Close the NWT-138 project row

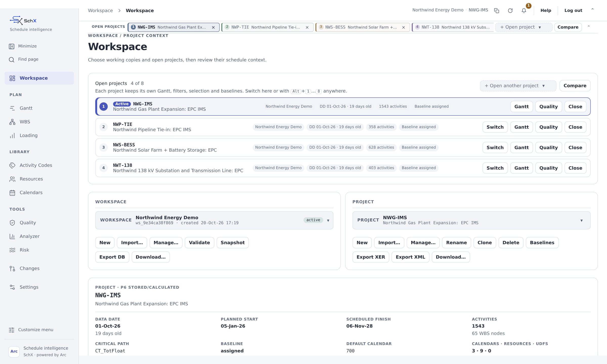575,168
